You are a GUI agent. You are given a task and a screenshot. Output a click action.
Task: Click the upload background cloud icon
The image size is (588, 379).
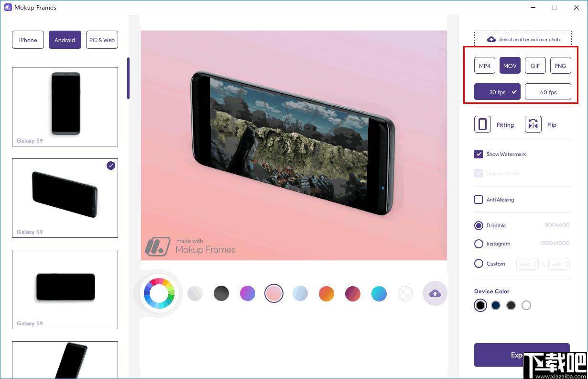(x=435, y=293)
